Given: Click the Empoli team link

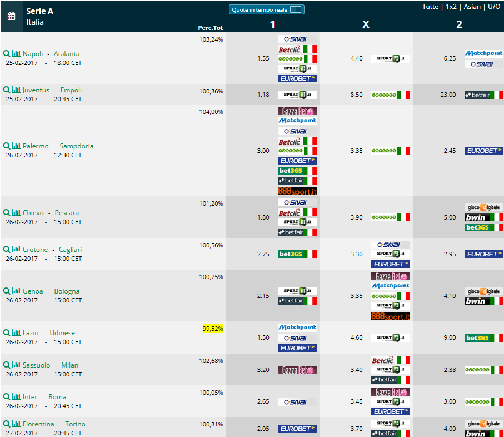Looking at the screenshot, I should (71, 90).
